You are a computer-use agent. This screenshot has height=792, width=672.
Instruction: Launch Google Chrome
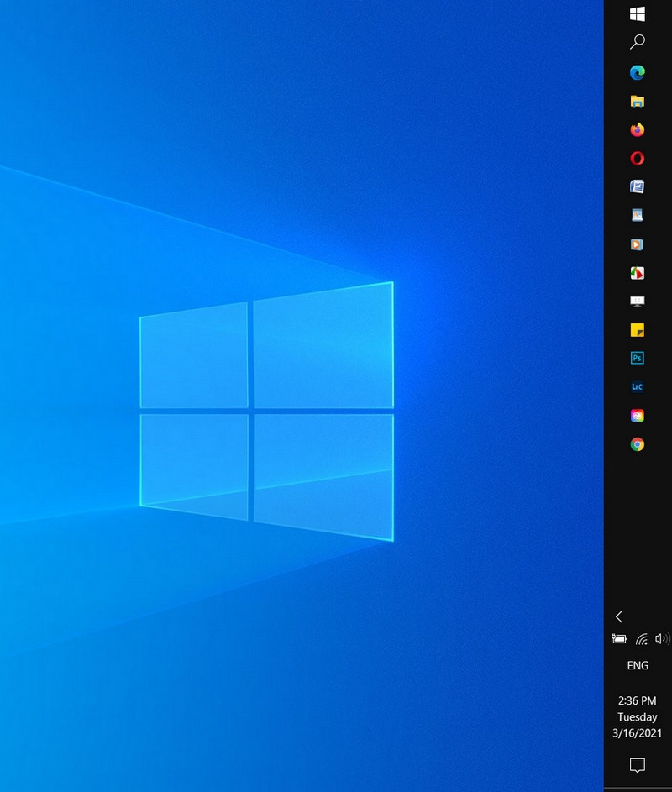pyautogui.click(x=637, y=443)
